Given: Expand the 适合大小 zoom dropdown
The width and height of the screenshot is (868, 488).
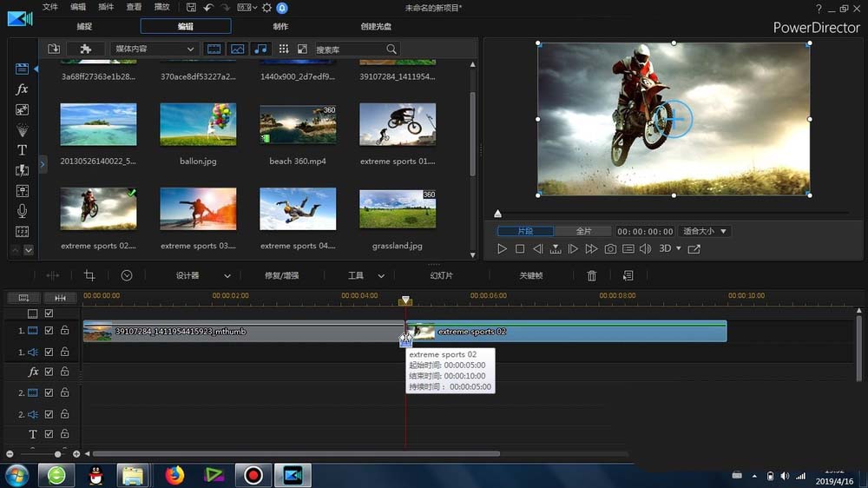Looking at the screenshot, I should [704, 232].
